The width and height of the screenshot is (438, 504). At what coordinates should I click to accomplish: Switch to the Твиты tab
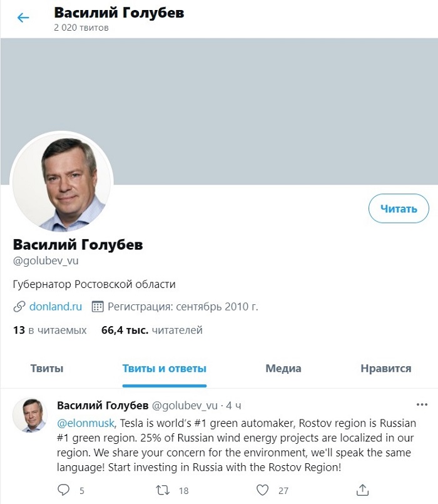pyautogui.click(x=47, y=369)
